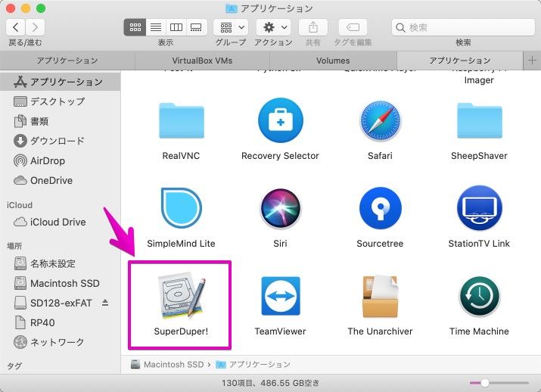Open Macintosh SSD in the sidebar

click(60, 283)
